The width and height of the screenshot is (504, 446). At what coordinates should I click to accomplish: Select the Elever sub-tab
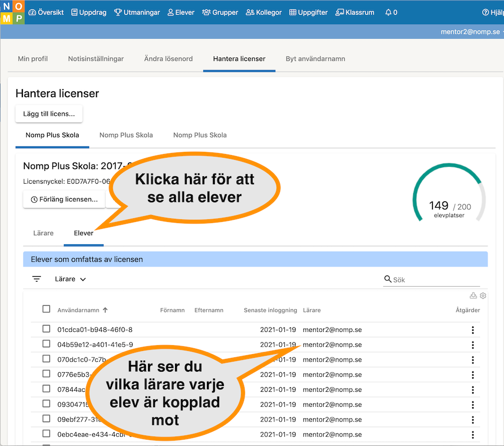pos(84,233)
